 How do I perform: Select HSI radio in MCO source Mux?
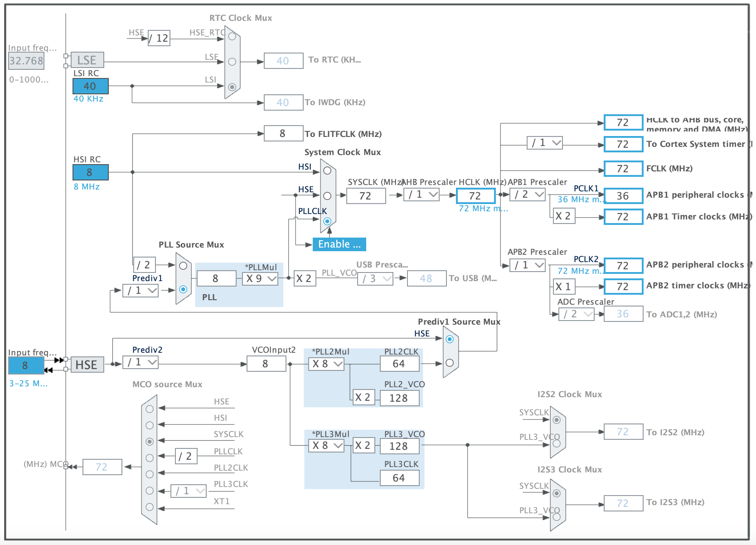tap(150, 425)
